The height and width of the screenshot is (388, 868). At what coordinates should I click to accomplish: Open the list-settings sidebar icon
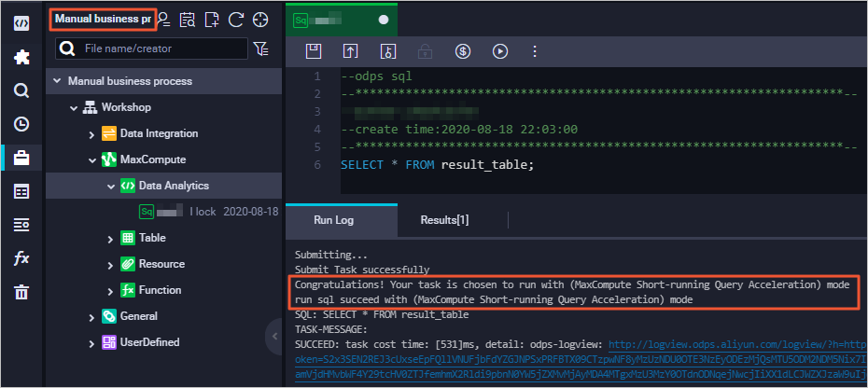21,225
